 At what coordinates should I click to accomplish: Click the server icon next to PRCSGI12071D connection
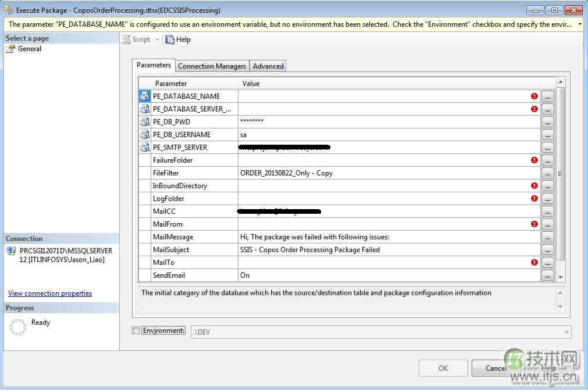pyautogui.click(x=12, y=250)
